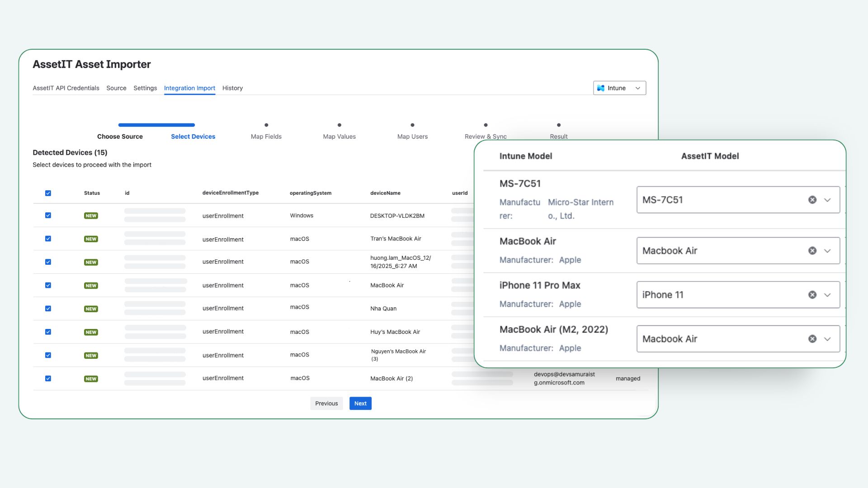Viewport: 868px width, 488px height.
Task: Click the operatingSystem column header
Action: click(x=311, y=193)
